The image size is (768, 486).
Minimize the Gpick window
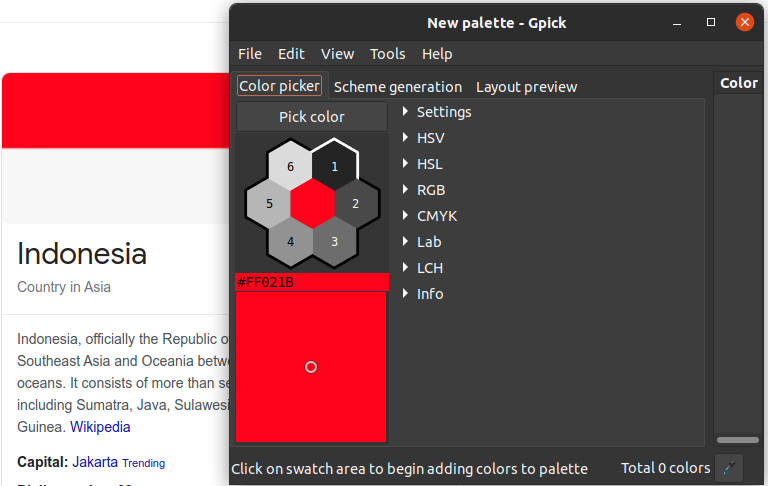[x=677, y=23]
